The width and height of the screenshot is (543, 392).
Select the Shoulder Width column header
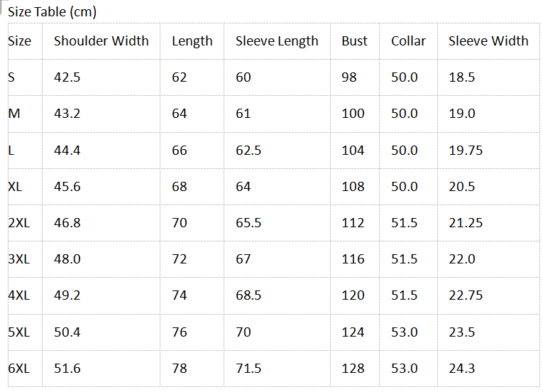(102, 41)
